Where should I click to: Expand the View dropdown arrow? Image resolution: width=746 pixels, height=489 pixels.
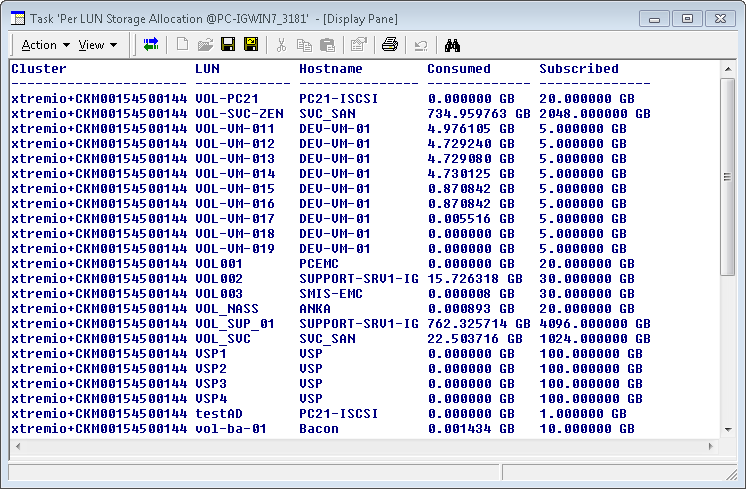pos(113,45)
